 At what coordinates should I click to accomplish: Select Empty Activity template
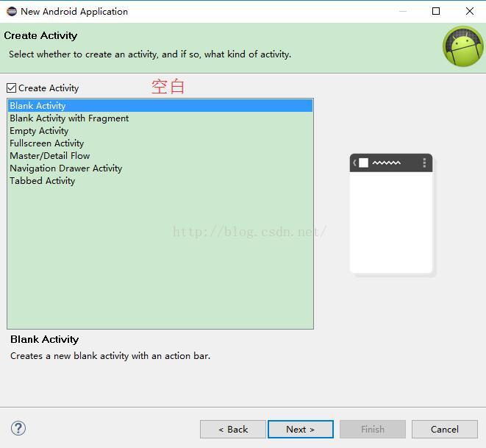point(160,131)
